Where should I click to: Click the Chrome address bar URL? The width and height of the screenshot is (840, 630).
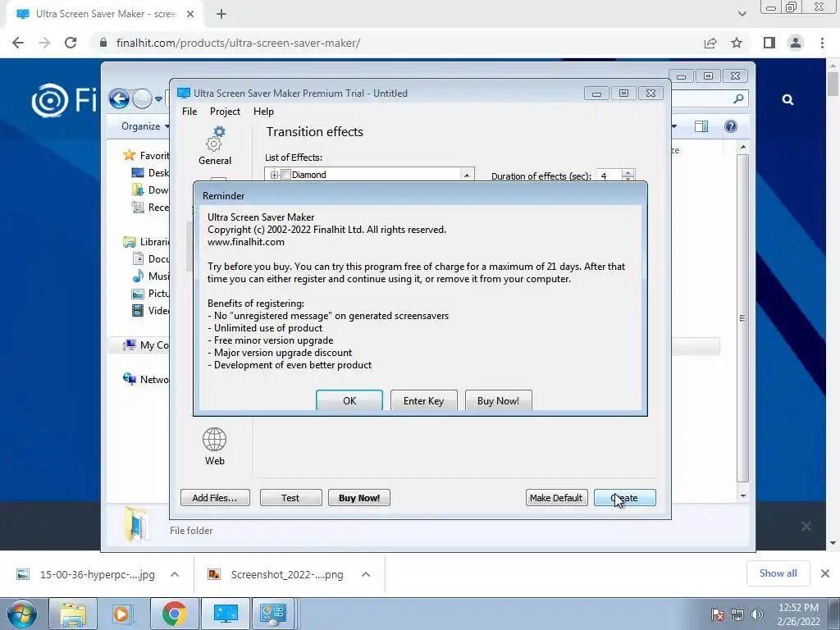coord(238,43)
